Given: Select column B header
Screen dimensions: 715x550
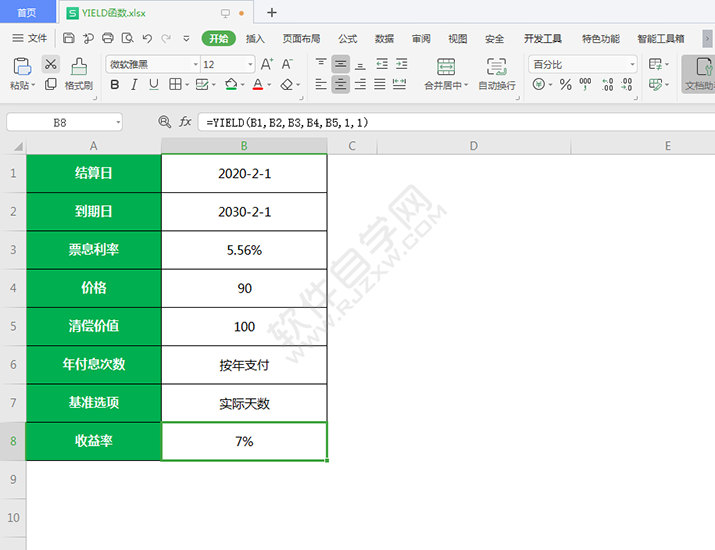Looking at the screenshot, I should click(244, 146).
